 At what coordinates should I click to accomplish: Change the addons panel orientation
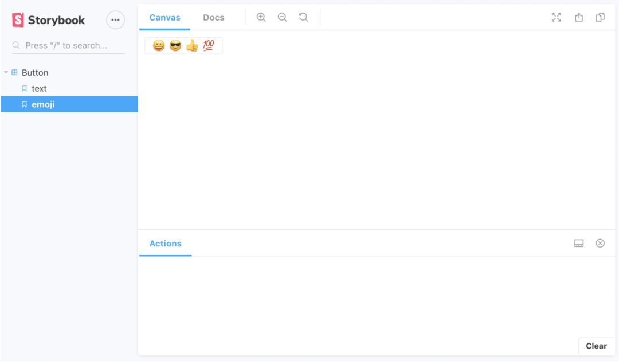point(579,243)
